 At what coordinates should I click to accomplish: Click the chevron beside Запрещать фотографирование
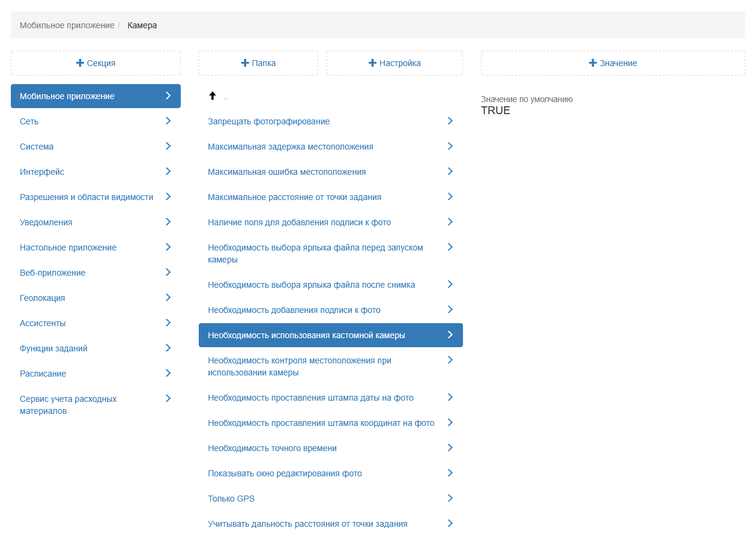pyautogui.click(x=450, y=121)
